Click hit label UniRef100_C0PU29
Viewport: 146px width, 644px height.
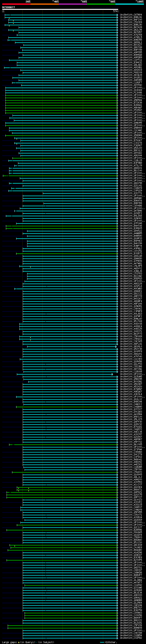pos(131,191)
